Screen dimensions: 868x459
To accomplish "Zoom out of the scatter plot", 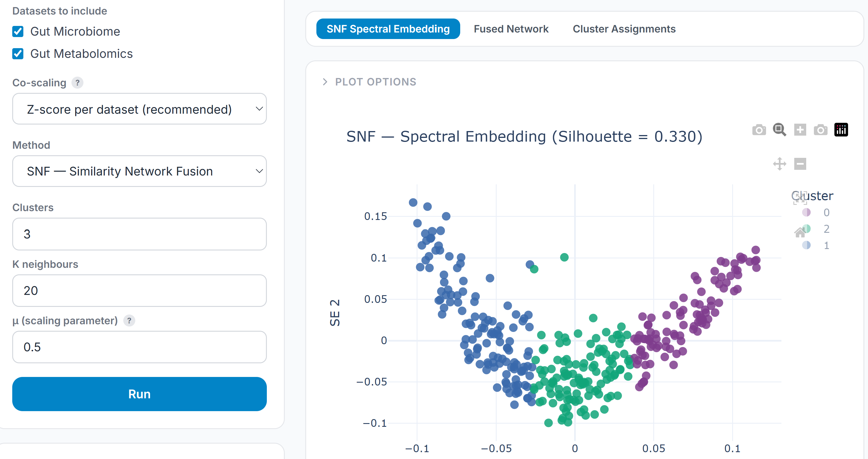I will pyautogui.click(x=801, y=164).
